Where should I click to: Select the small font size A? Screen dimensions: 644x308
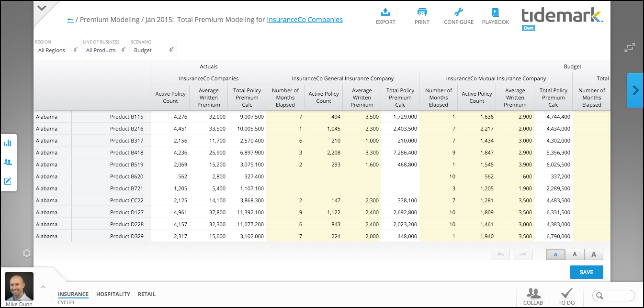tap(555, 254)
